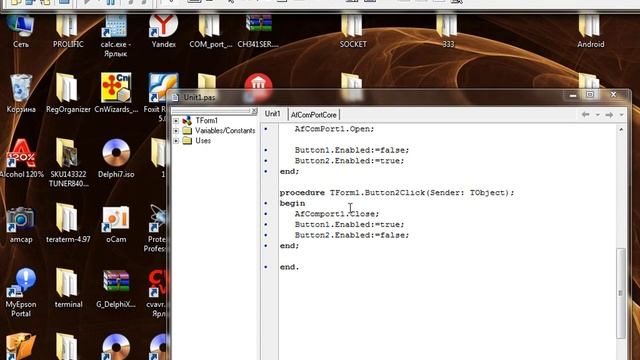Open the RegOrganizer folder icon
The width and height of the screenshot is (640, 360).
[68, 93]
